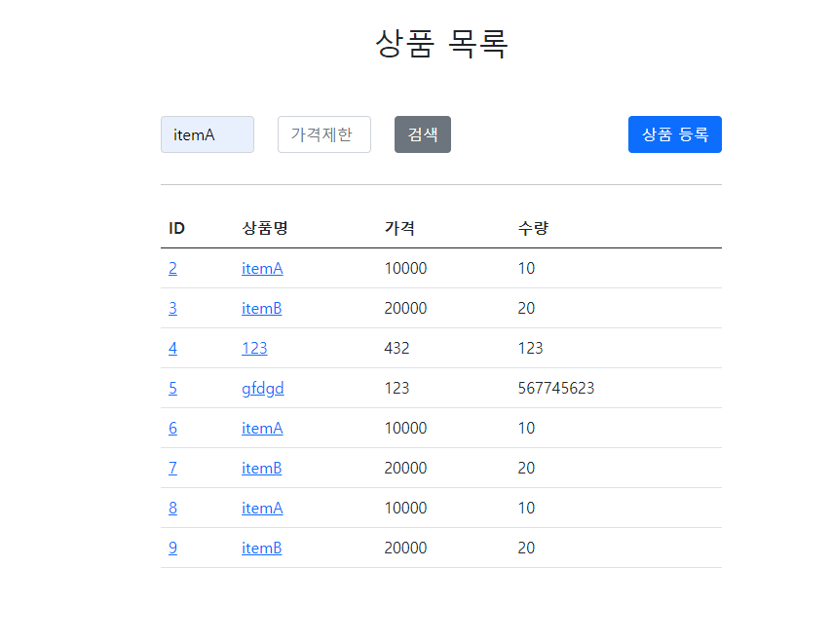Open item ID link 2
831x644 pixels.
point(172,268)
